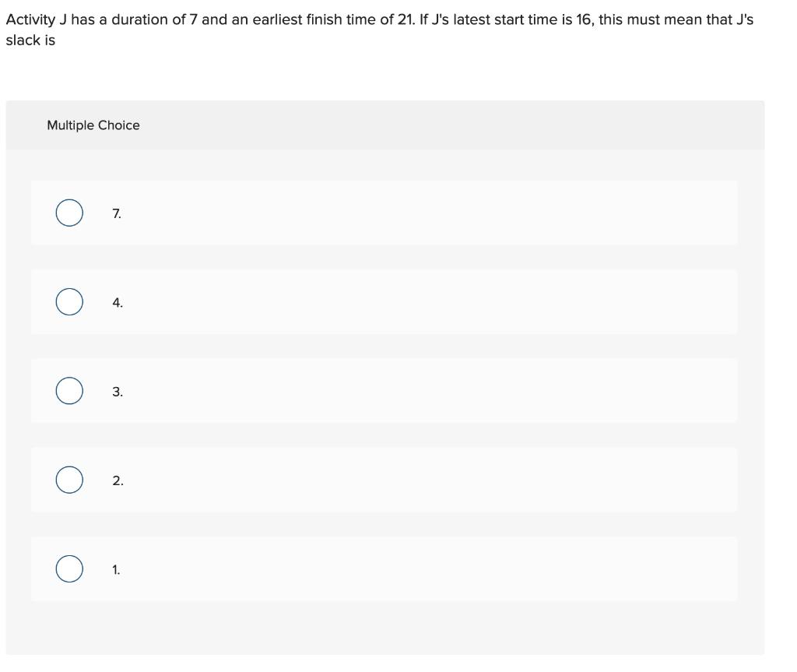Screen dimensions: 797x672
Task: Click the gray header bar above the answers
Action: click(x=385, y=125)
